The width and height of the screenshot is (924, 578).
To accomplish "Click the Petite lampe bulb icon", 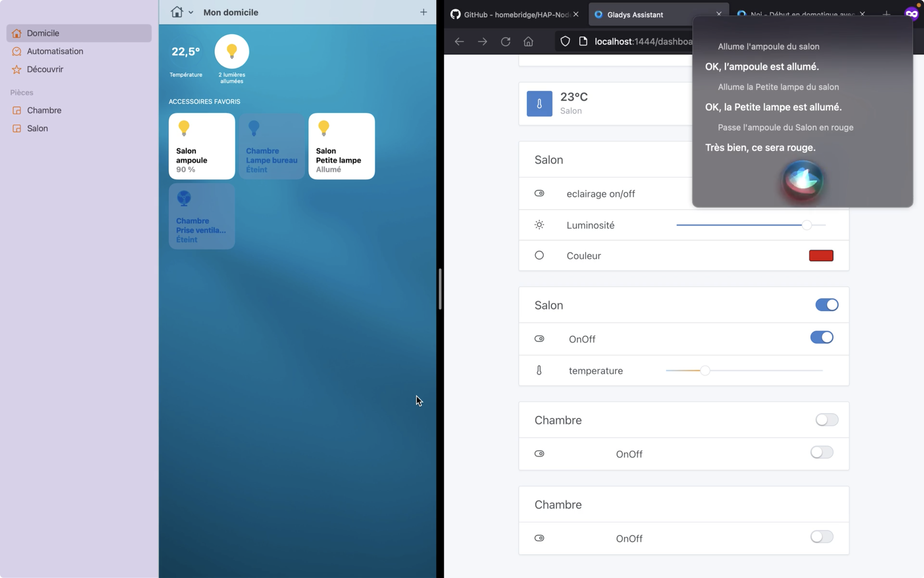I will click(324, 128).
